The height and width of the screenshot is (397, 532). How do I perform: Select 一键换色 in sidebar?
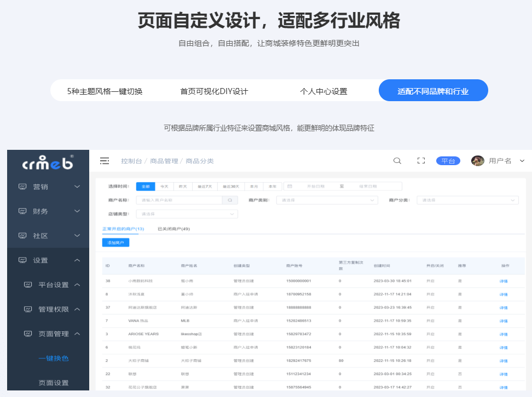tap(54, 359)
